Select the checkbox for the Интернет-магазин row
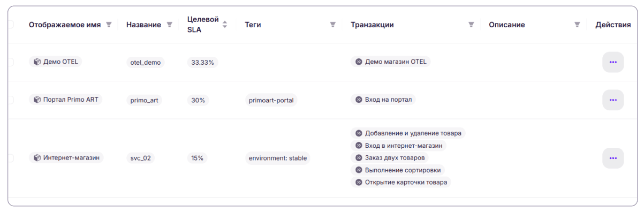Viewport: 644px width, 212px height. pos(11,158)
